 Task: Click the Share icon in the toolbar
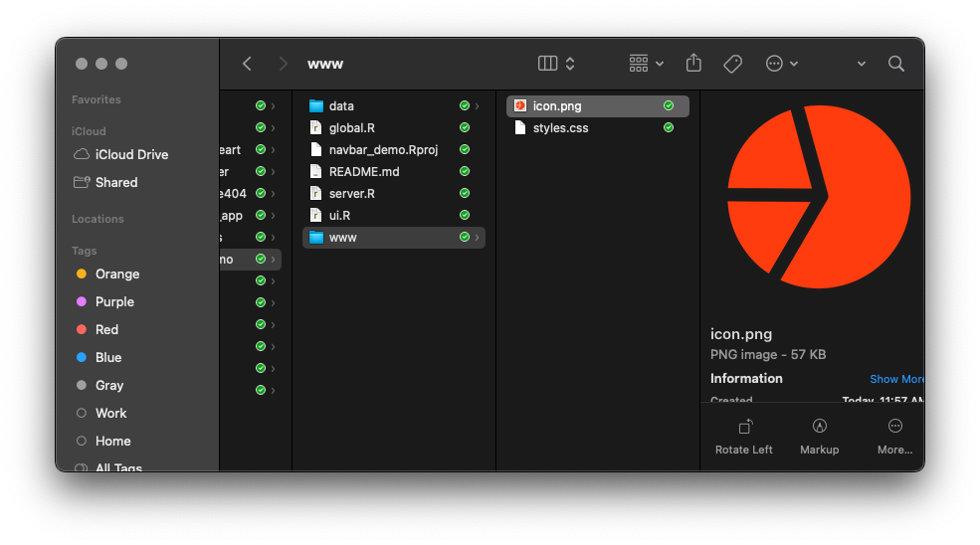693,64
